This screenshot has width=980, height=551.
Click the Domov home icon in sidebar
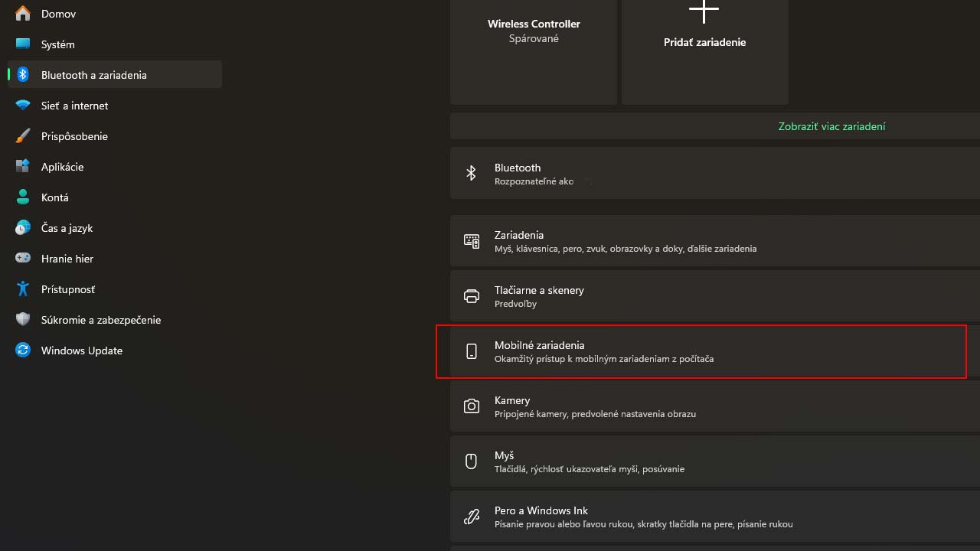[23, 14]
